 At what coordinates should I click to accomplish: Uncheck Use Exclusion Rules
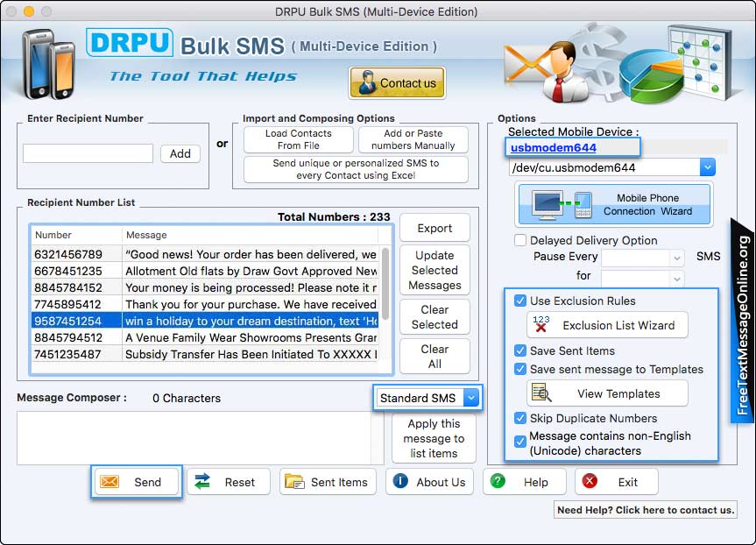coord(520,301)
